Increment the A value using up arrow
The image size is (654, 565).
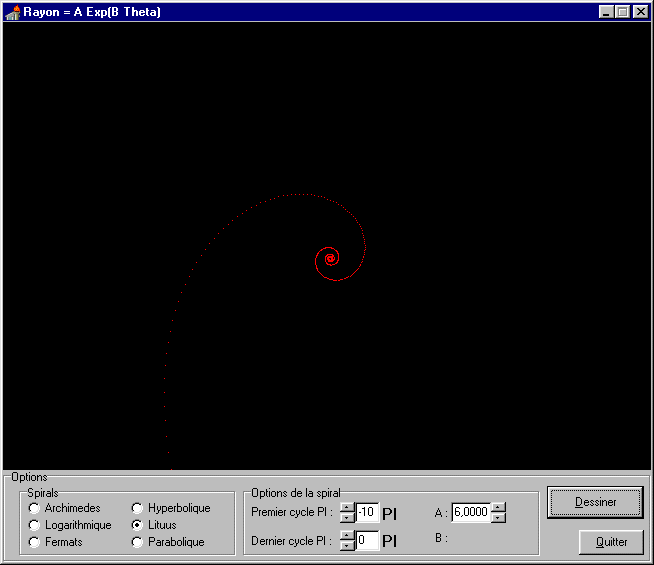[498, 508]
